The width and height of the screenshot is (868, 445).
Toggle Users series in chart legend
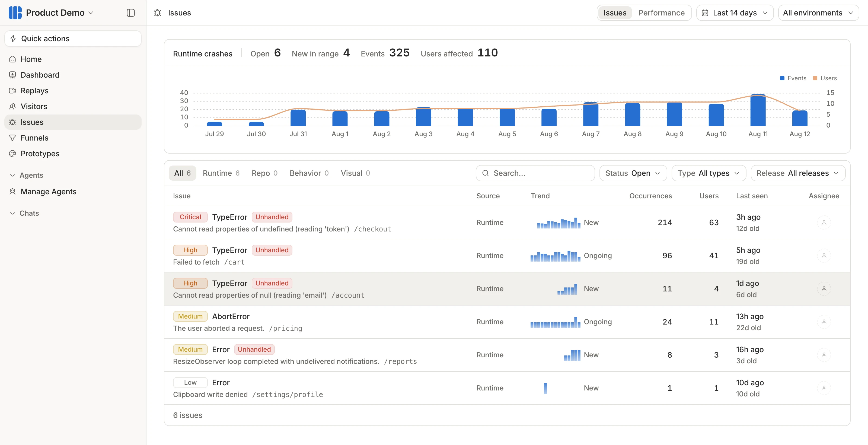tap(825, 78)
